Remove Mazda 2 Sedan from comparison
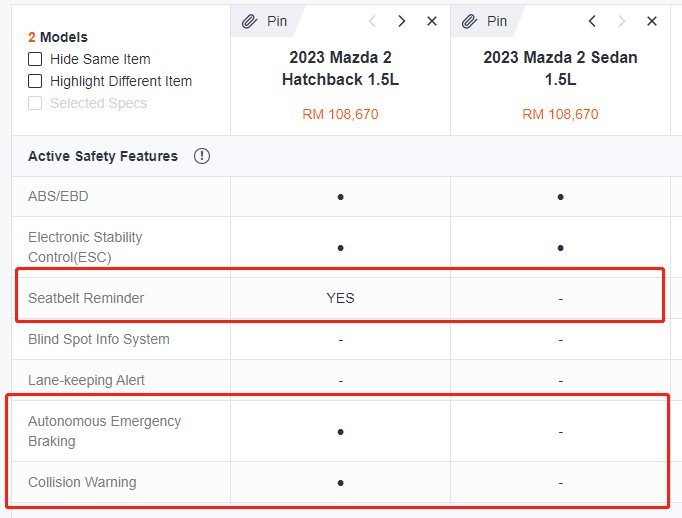682x518 pixels. coord(652,21)
